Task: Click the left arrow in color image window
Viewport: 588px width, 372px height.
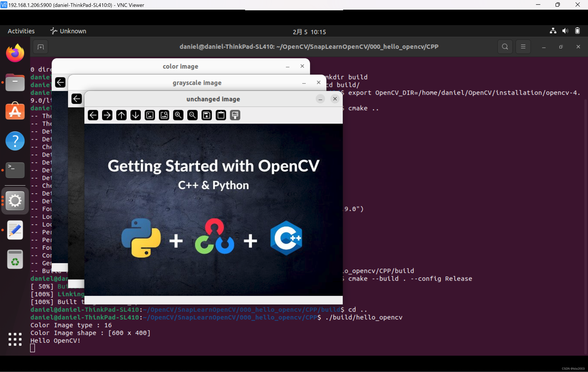Action: 60,82
